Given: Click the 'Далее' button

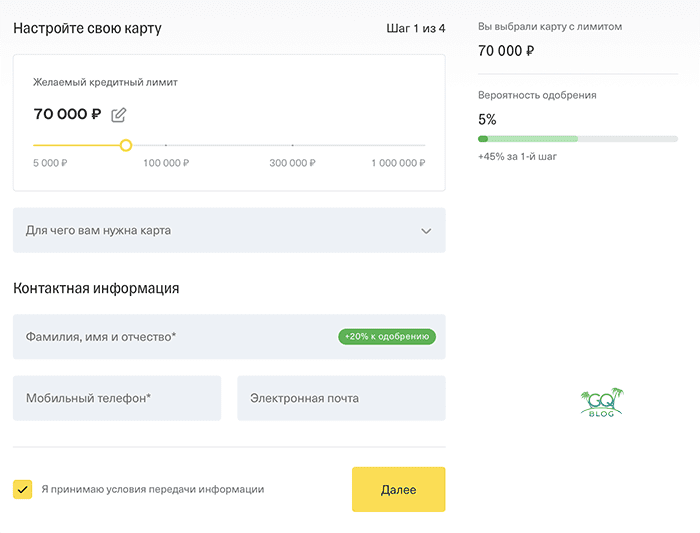Looking at the screenshot, I should coord(399,489).
